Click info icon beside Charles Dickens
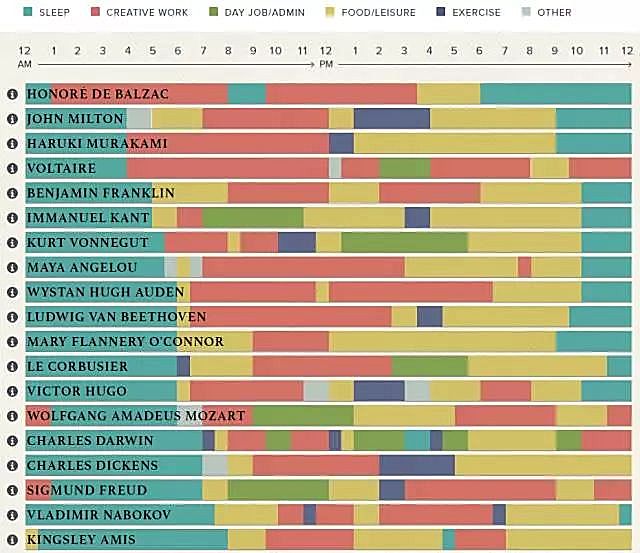The image size is (640, 553). click(12, 465)
